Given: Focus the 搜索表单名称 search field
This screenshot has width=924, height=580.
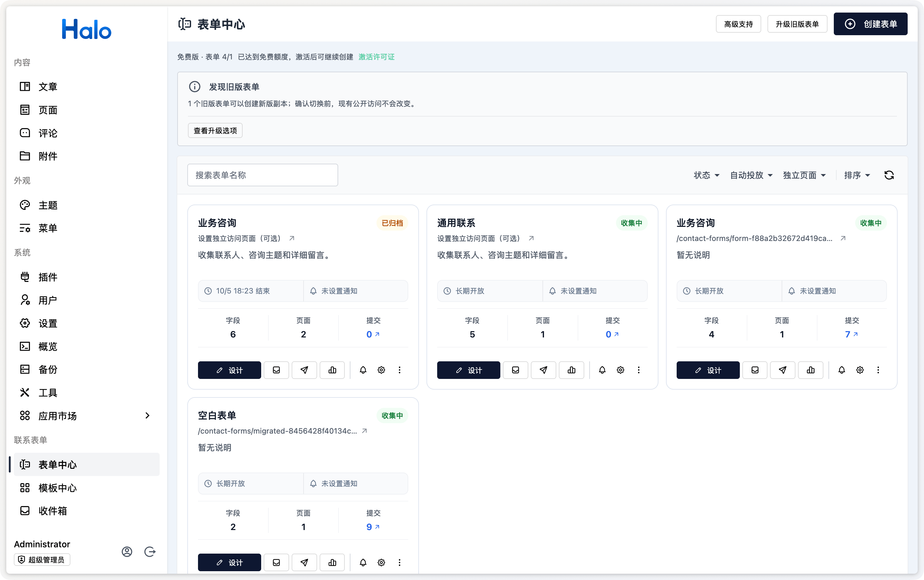Looking at the screenshot, I should click(262, 175).
